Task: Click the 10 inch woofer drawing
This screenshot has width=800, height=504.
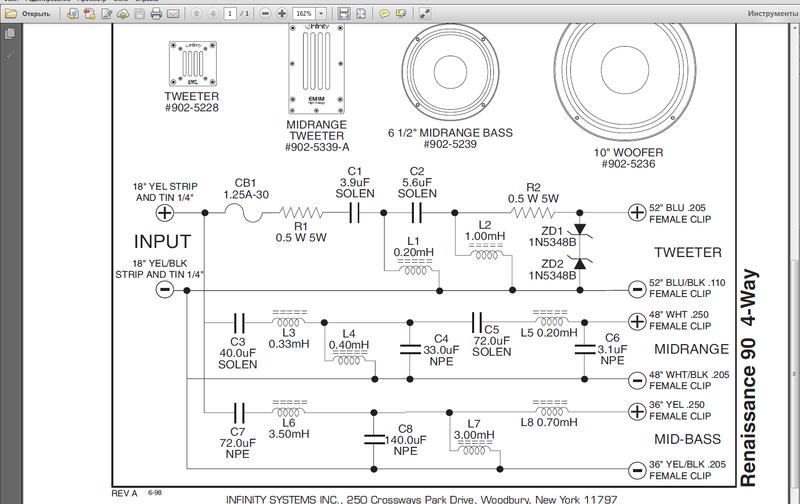Action: [x=625, y=82]
